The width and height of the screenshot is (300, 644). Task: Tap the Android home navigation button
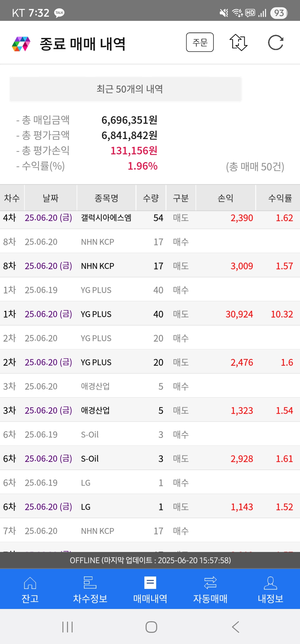point(151,627)
